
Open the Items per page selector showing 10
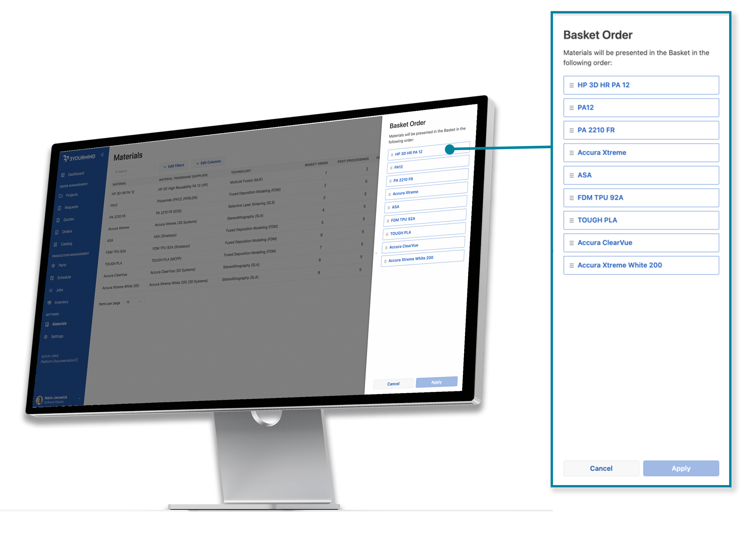click(x=134, y=302)
